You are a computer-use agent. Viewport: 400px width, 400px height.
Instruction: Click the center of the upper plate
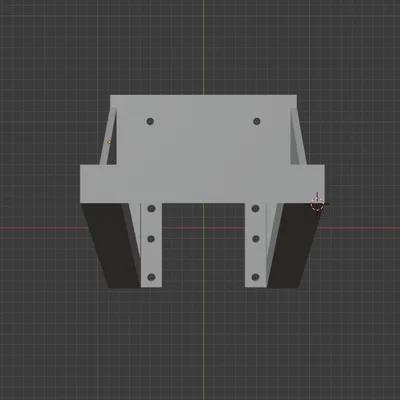[x=203, y=130]
